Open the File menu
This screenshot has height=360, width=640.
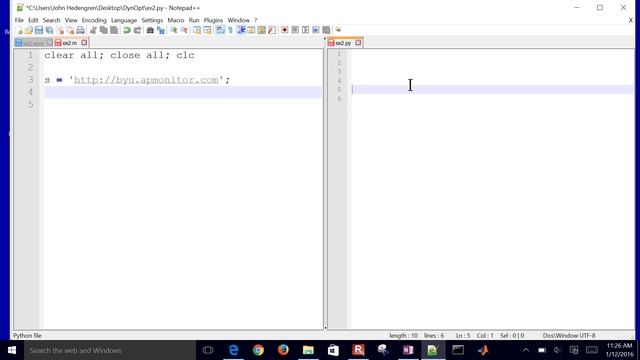(19, 20)
